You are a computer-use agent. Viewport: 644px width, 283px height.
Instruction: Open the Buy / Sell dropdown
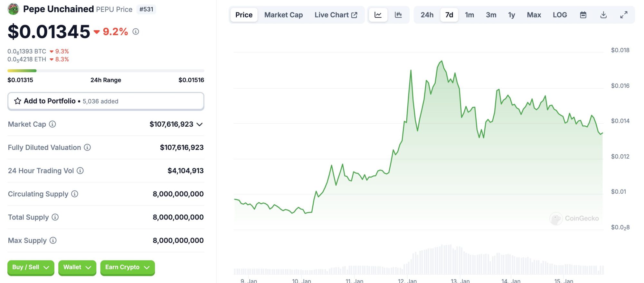(x=31, y=267)
